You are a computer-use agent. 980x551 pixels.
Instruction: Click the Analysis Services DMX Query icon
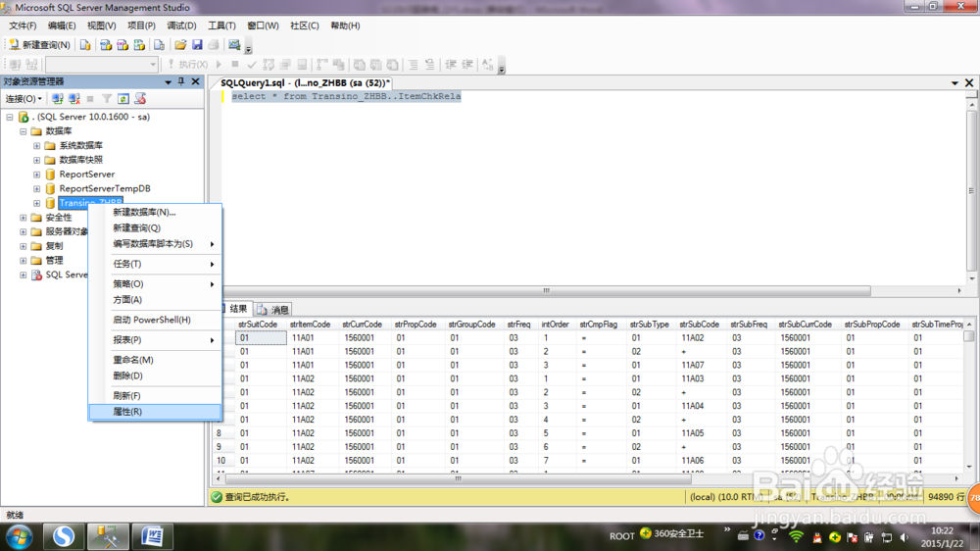(122, 45)
